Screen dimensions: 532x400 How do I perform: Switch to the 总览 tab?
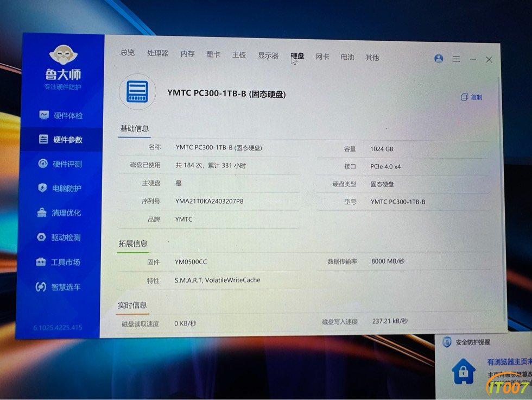pos(128,52)
